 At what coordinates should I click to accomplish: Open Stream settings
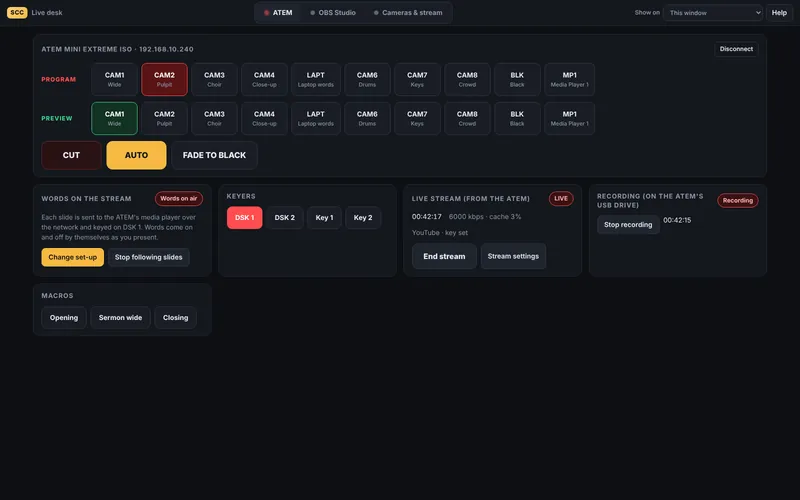tap(513, 256)
